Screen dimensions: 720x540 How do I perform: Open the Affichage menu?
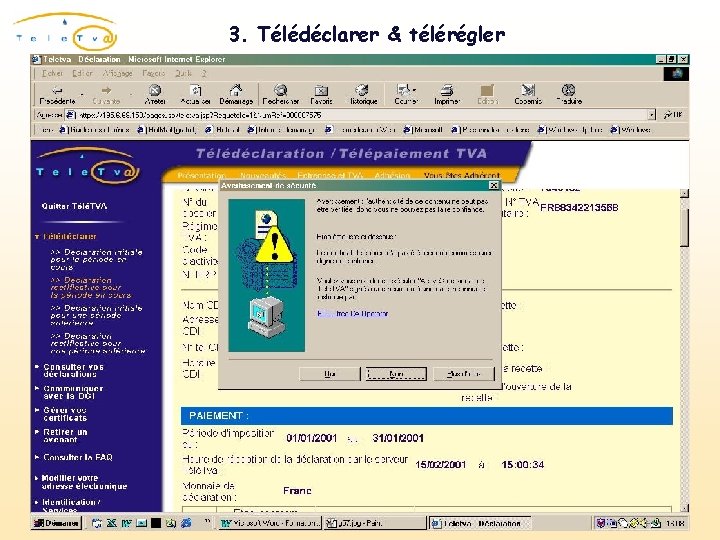click(117, 73)
